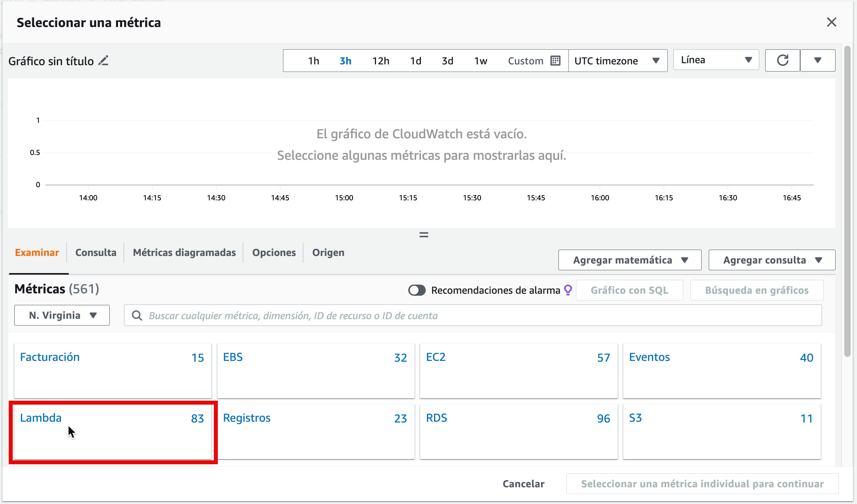The image size is (857, 504).
Task: Open the Facturación metrics namespace
Action: 113,371
